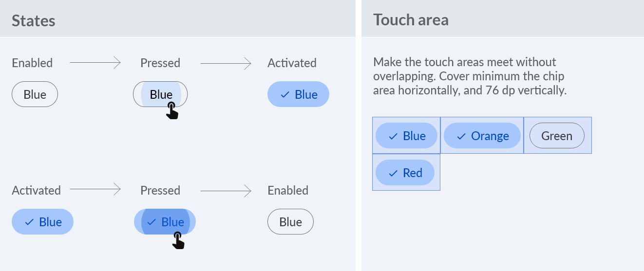Click the checkmark icon on the Orange chip

pos(461,137)
